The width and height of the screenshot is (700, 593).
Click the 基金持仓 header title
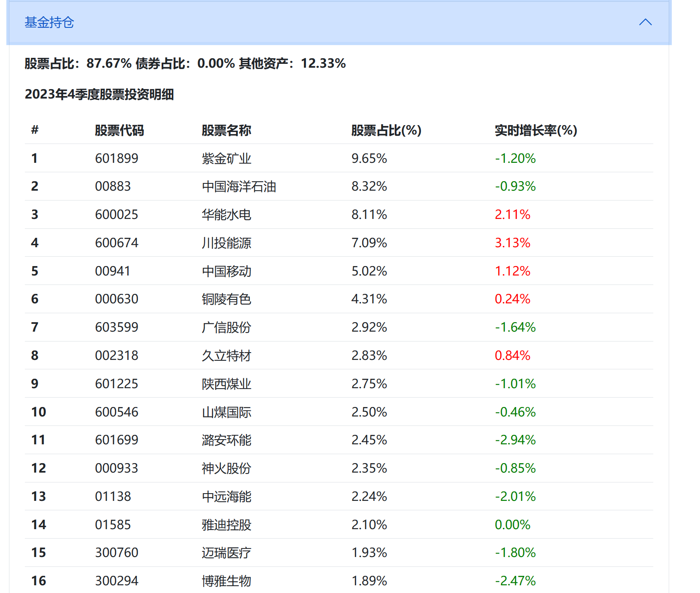49,22
